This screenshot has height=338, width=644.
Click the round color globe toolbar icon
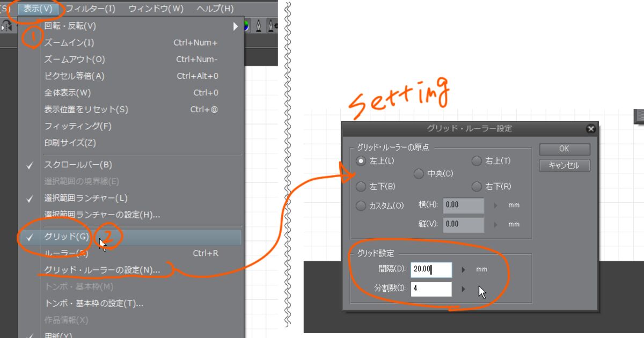(x=246, y=25)
